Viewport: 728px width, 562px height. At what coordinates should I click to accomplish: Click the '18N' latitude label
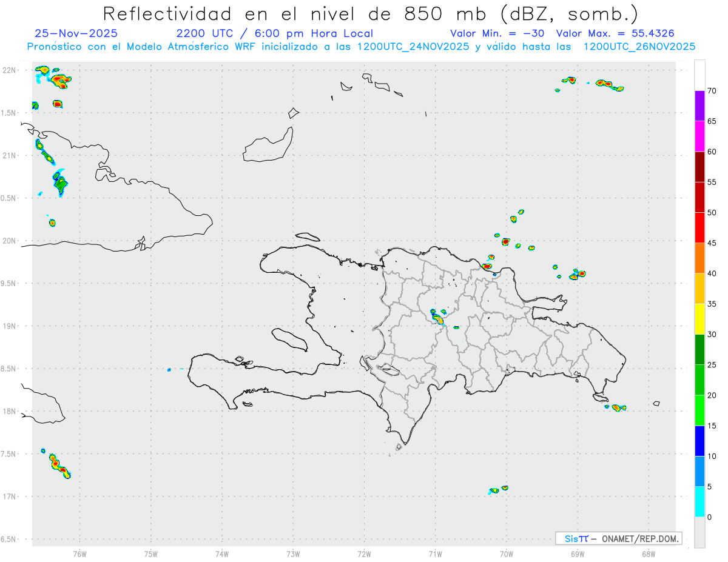10,411
